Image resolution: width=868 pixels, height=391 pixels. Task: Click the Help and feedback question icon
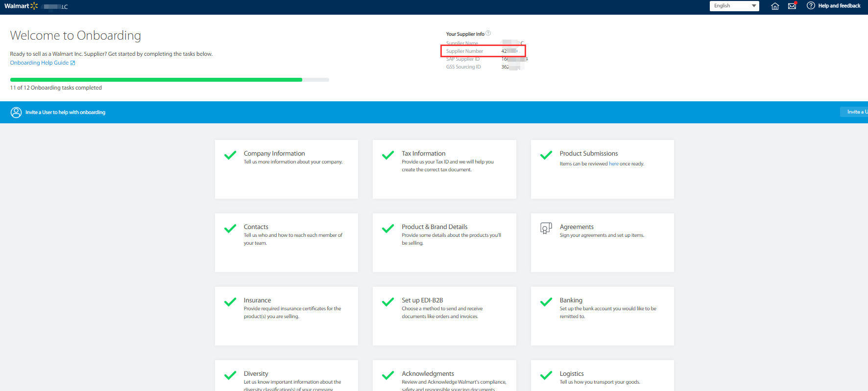[x=811, y=6]
